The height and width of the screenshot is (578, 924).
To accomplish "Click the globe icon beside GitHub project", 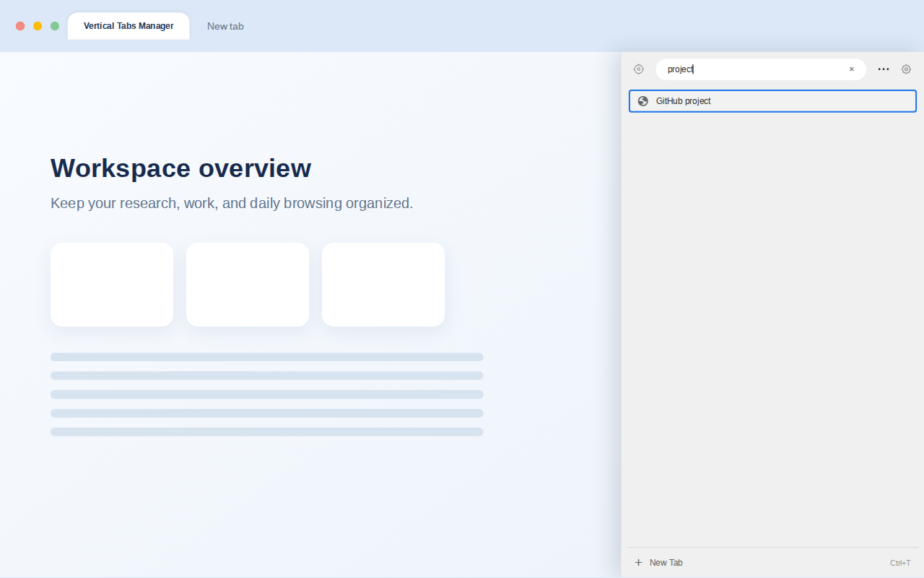I will [x=643, y=101].
